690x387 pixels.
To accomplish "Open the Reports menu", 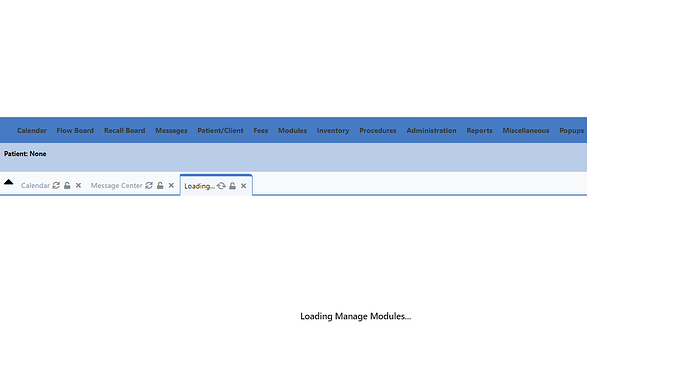I will (479, 130).
